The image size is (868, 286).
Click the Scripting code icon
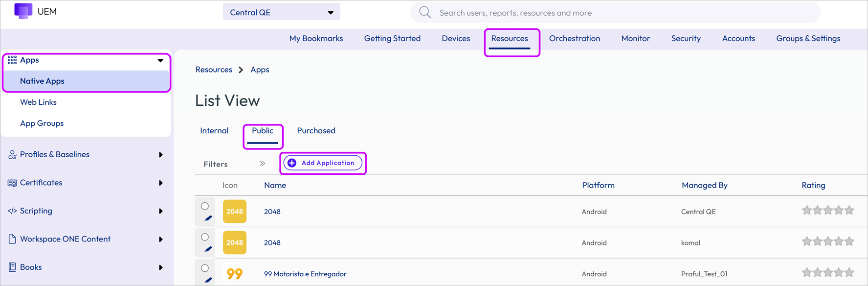(x=12, y=211)
